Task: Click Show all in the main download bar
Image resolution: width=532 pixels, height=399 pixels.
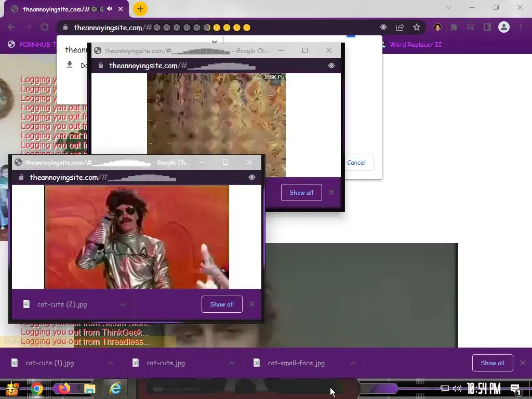Action: pyautogui.click(x=493, y=363)
